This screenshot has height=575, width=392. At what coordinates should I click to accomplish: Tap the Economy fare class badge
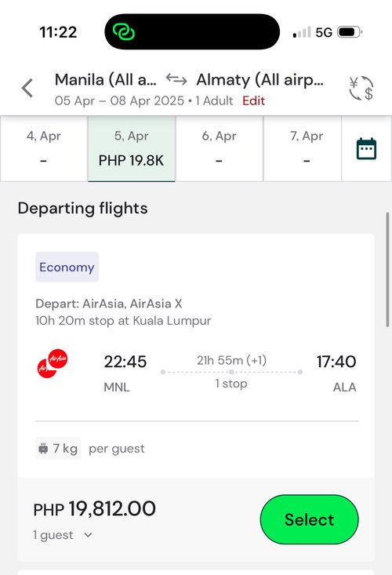[x=67, y=267]
